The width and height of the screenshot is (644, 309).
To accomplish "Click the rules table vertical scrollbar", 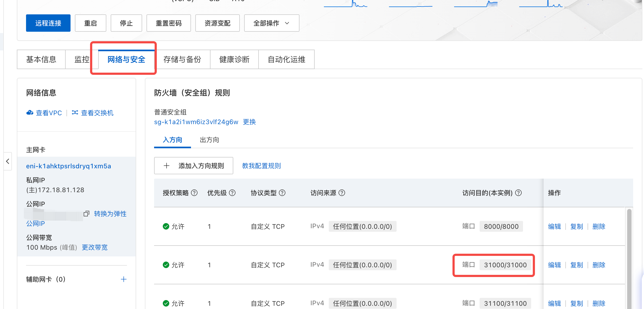I will click(629, 257).
